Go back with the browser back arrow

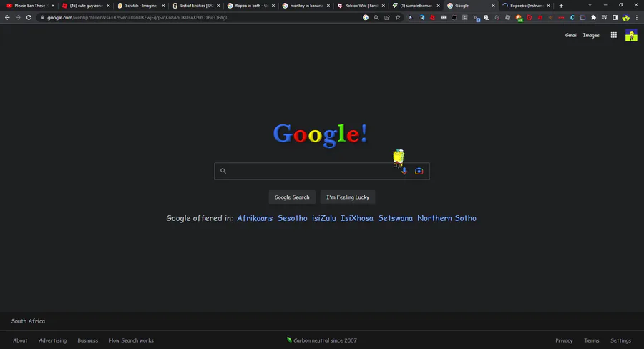7,18
